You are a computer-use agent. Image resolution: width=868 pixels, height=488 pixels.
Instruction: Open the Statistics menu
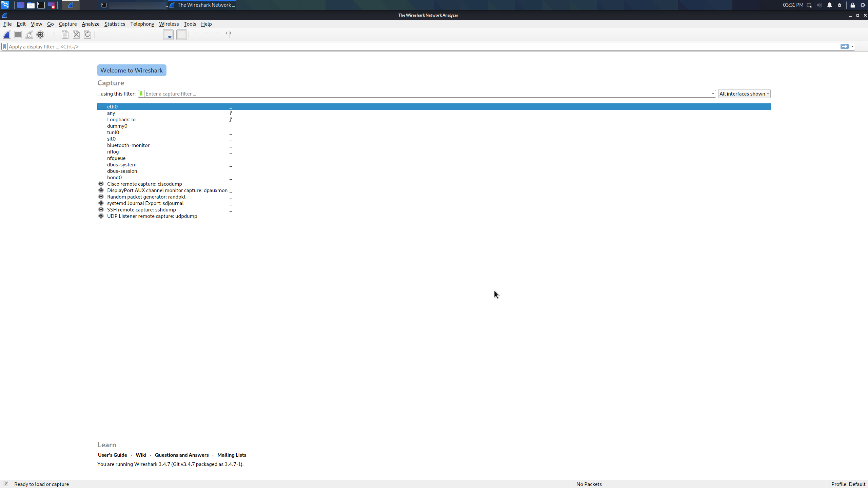(x=115, y=24)
